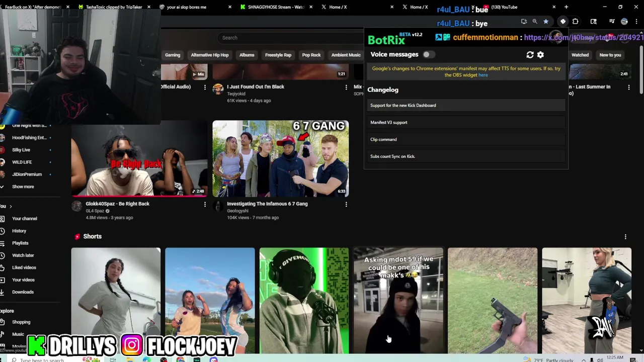
Task: Open the BotRix extension icon in toolbar
Action: pos(563,22)
